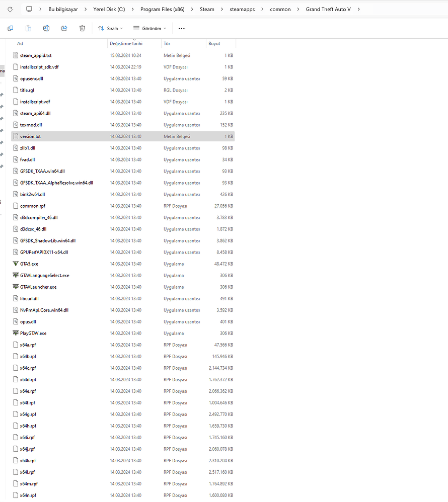The width and height of the screenshot is (448, 502).
Task: Click the libcurl.dll file icon
Action: point(16,298)
